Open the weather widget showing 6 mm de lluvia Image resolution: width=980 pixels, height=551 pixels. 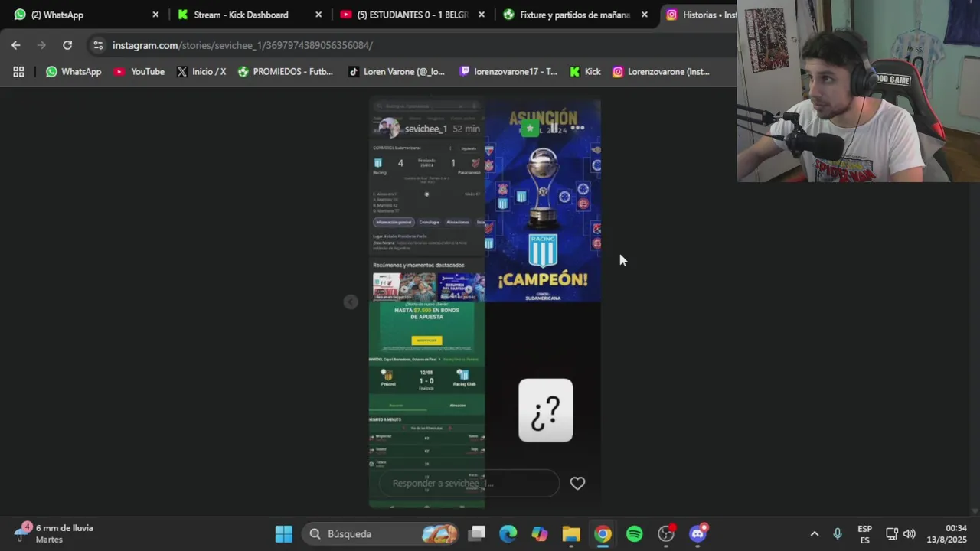coord(54,533)
